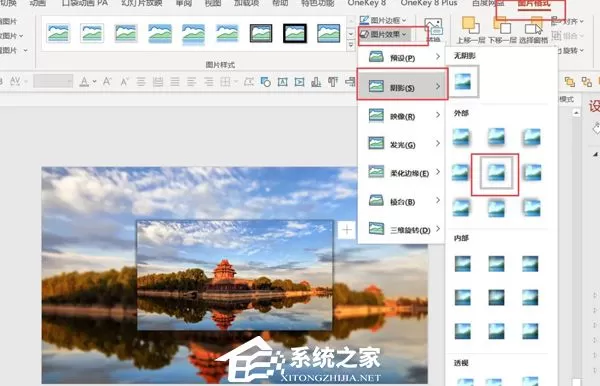
Task: Click the shapes icon in the quick toolbar
Action: [x=265, y=81]
